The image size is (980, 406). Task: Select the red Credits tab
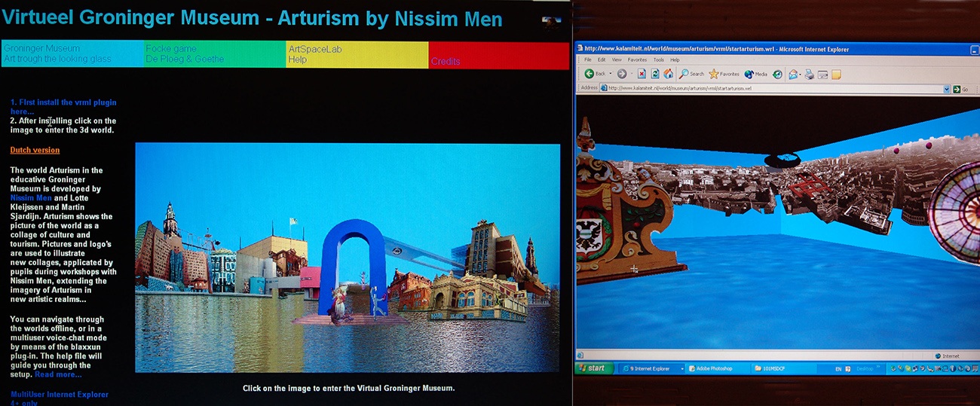[x=498, y=55]
